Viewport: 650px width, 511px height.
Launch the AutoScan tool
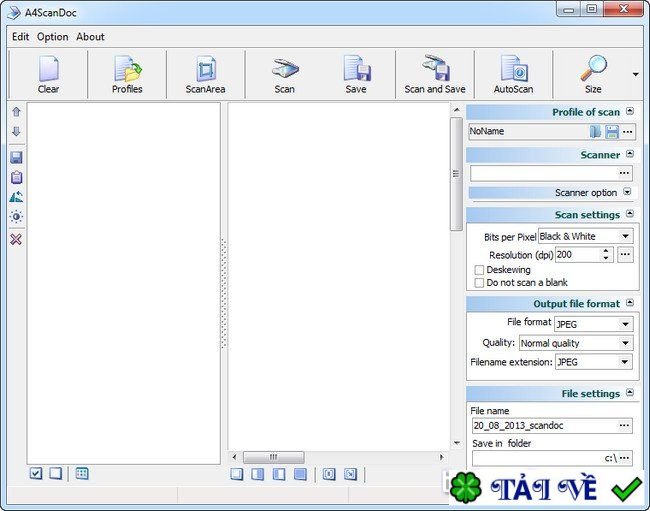tap(513, 75)
